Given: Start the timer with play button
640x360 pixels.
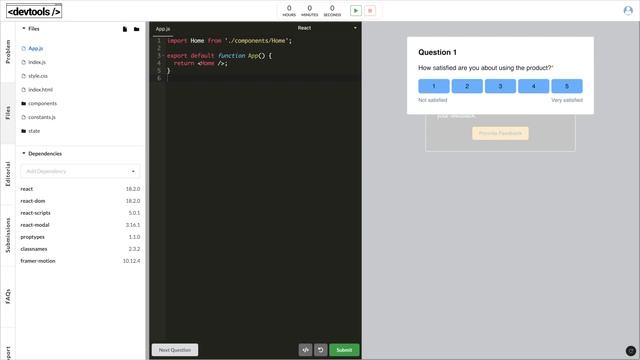Looking at the screenshot, I should point(356,11).
